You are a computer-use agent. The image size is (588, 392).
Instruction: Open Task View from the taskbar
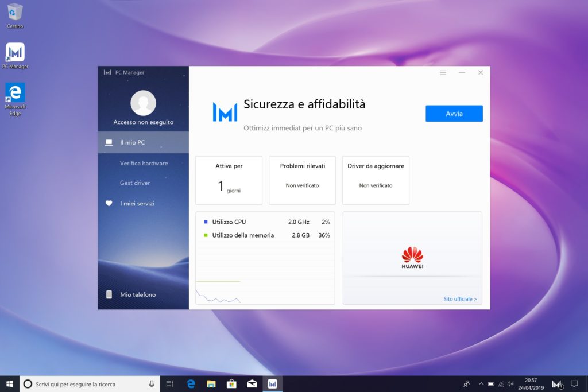pos(170,384)
